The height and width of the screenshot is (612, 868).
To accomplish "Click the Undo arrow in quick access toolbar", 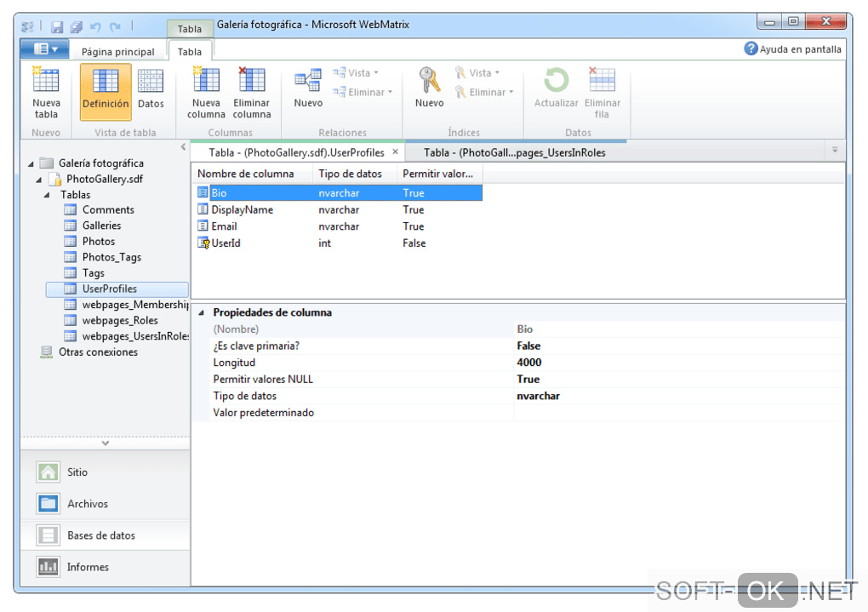I will tap(95, 26).
